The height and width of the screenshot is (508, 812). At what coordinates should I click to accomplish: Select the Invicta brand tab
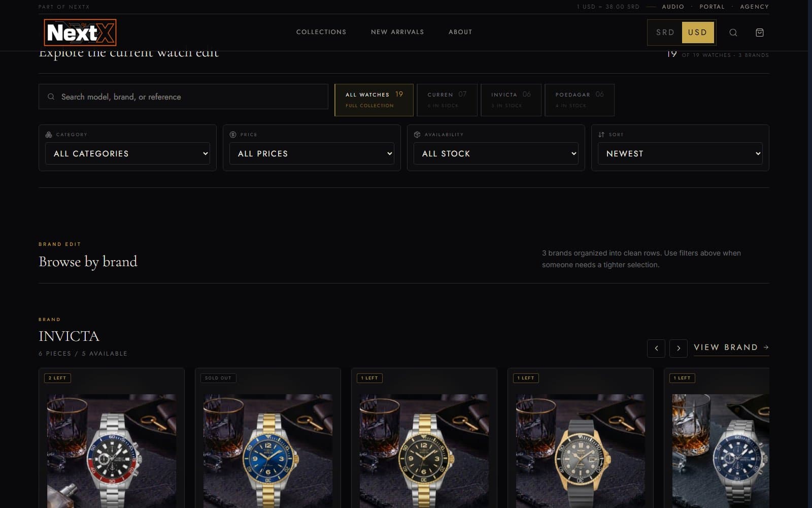tap(511, 100)
